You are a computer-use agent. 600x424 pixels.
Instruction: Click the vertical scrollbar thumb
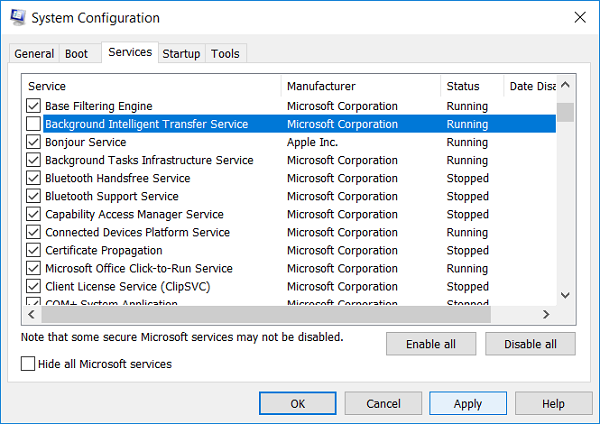click(x=565, y=111)
